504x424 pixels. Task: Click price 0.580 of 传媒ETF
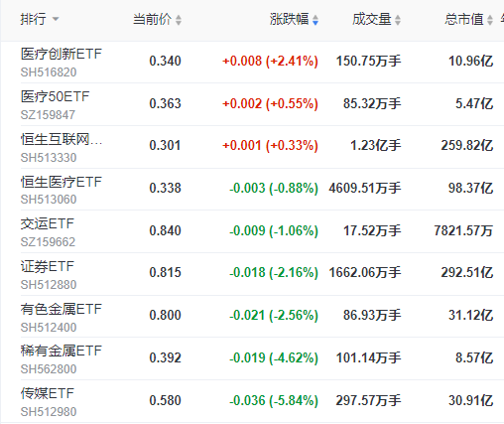tap(165, 400)
